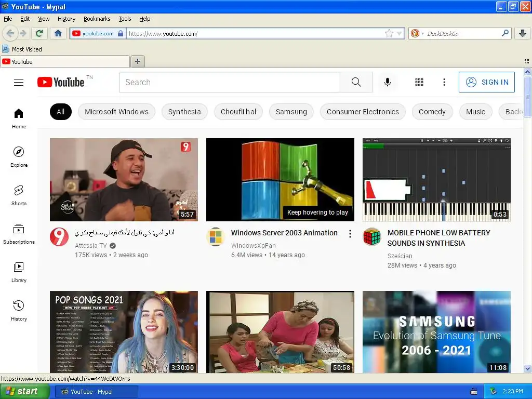
Task: Open Pop Songs 2021 video thumbnail
Action: [124, 332]
